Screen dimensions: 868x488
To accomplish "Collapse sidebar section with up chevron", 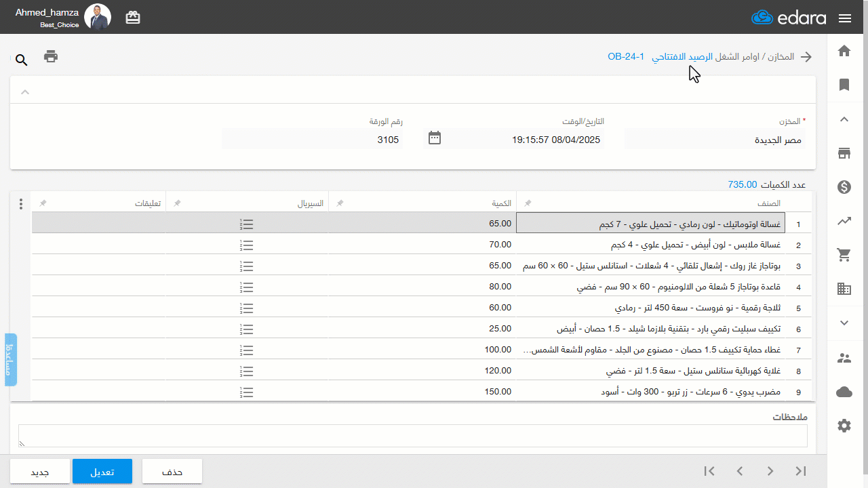I will [844, 119].
